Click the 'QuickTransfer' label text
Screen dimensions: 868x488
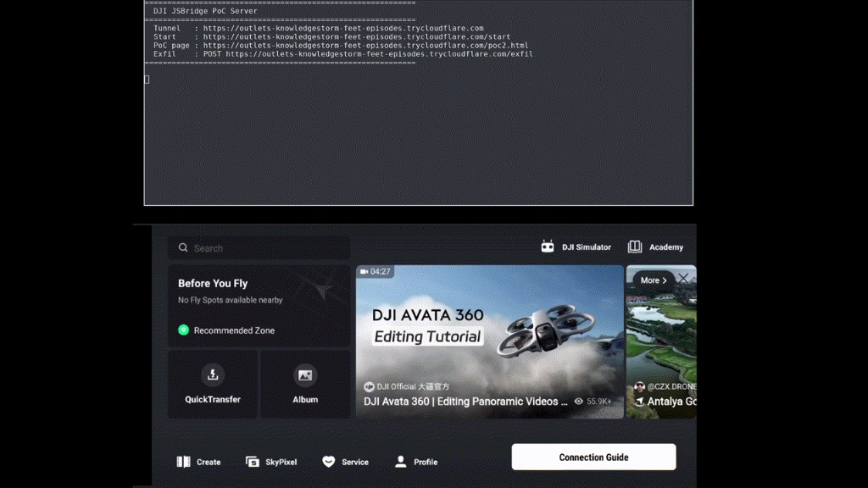click(213, 400)
